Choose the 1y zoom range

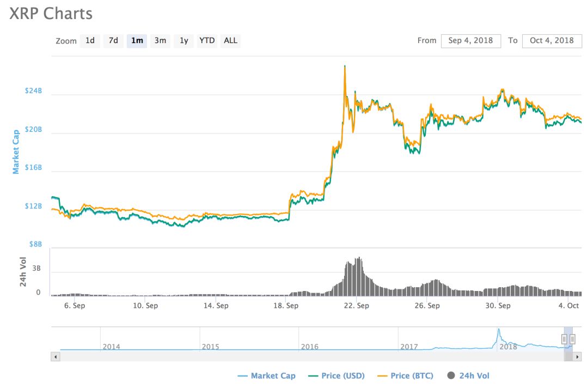coord(184,40)
